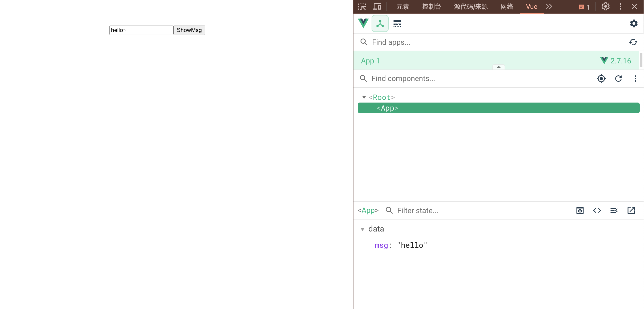Click the open in editor icon
644x309 pixels.
coord(631,210)
